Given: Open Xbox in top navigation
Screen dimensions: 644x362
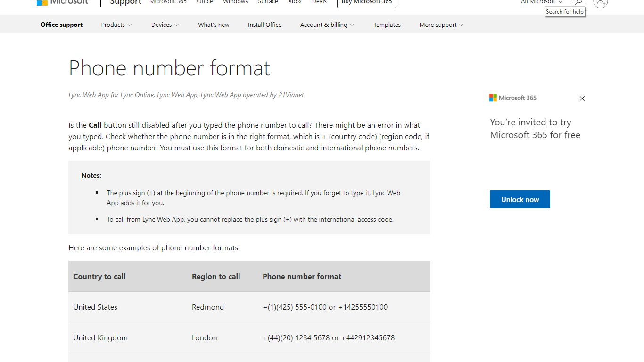Looking at the screenshot, I should pos(295,2).
